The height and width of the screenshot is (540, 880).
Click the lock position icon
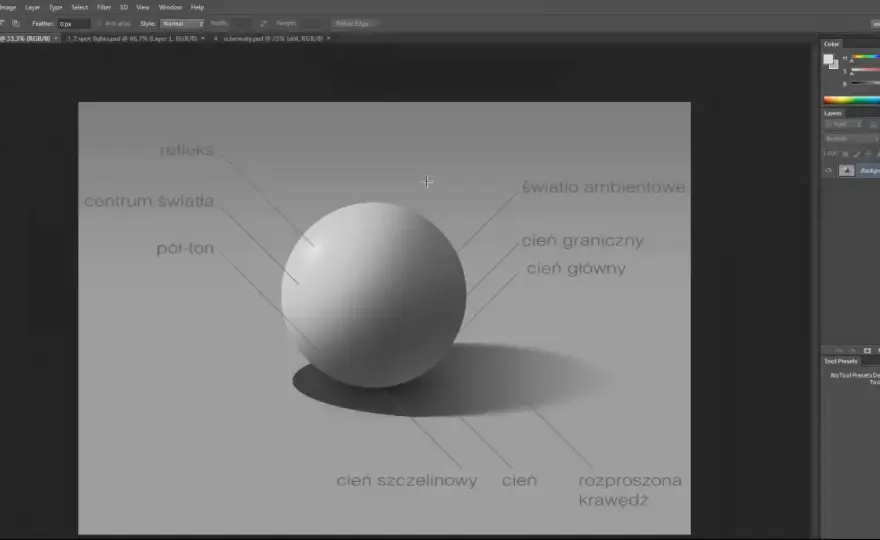[x=868, y=154]
